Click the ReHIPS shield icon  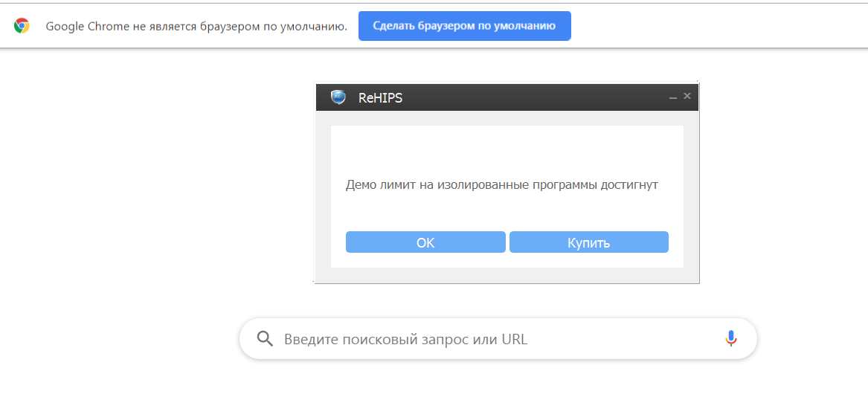pyautogui.click(x=338, y=97)
